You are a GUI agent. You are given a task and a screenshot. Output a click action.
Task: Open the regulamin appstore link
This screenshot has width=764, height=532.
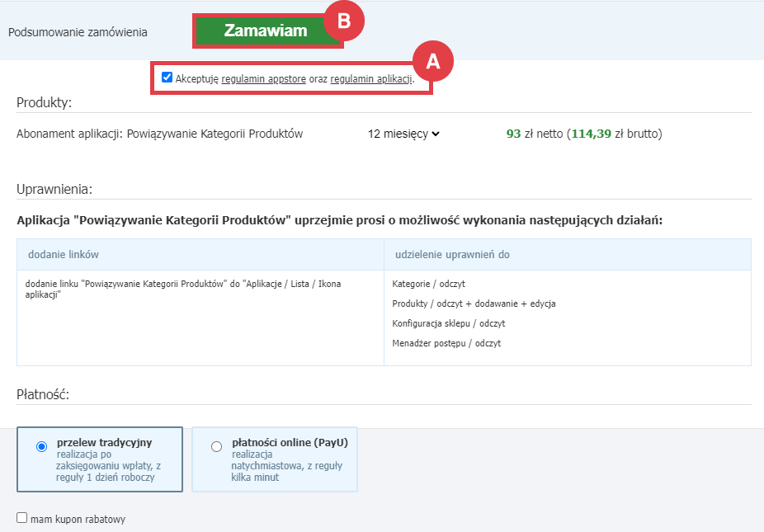point(264,78)
